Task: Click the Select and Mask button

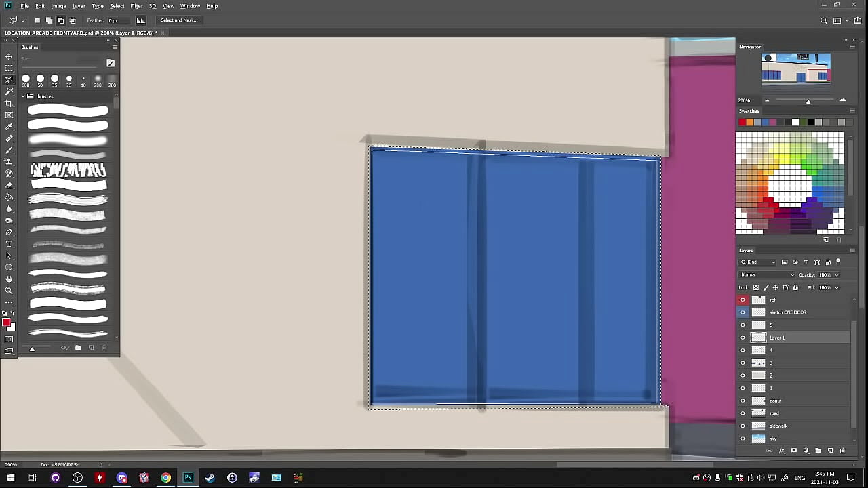Action: (179, 20)
